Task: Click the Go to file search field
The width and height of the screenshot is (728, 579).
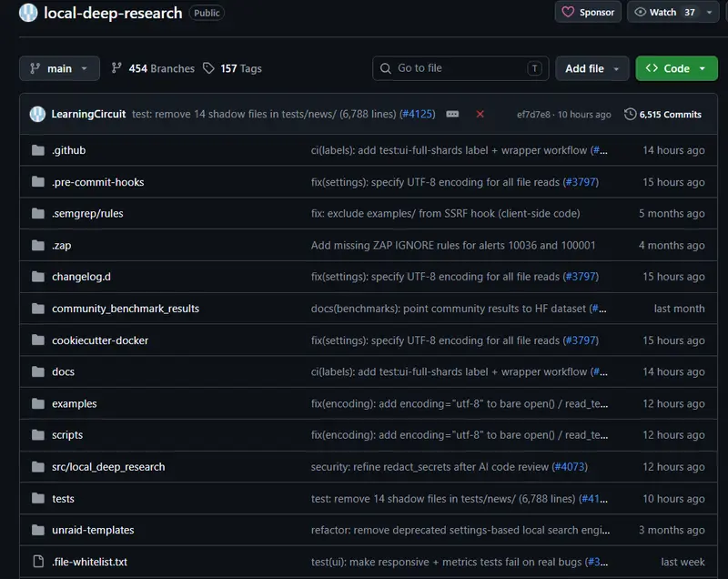Action: click(460, 68)
